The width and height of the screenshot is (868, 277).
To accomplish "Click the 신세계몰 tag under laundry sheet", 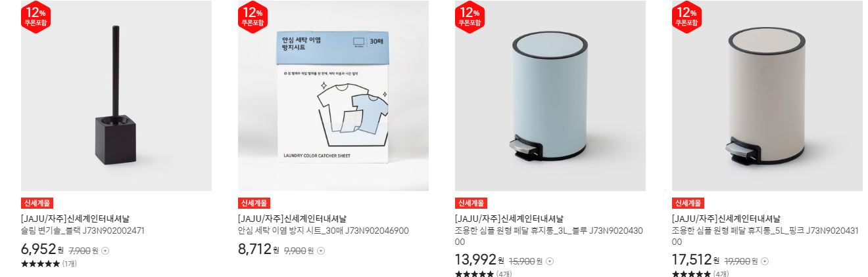I will click(254, 203).
